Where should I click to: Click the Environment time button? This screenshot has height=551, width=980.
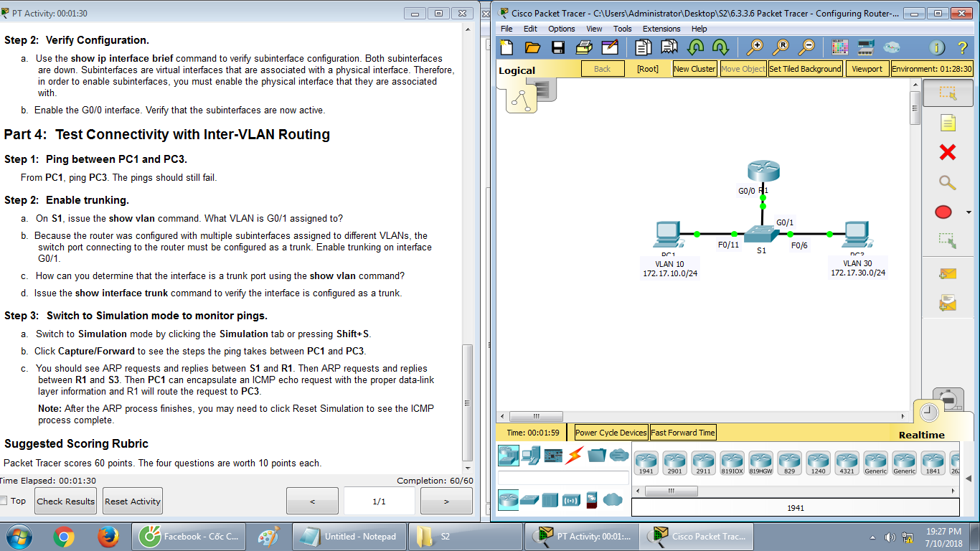point(932,69)
